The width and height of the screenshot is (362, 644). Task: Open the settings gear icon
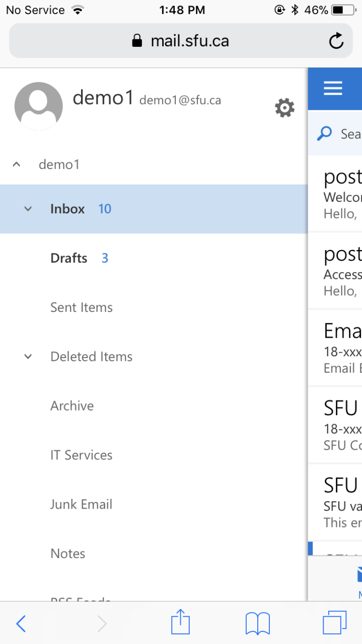click(x=284, y=108)
